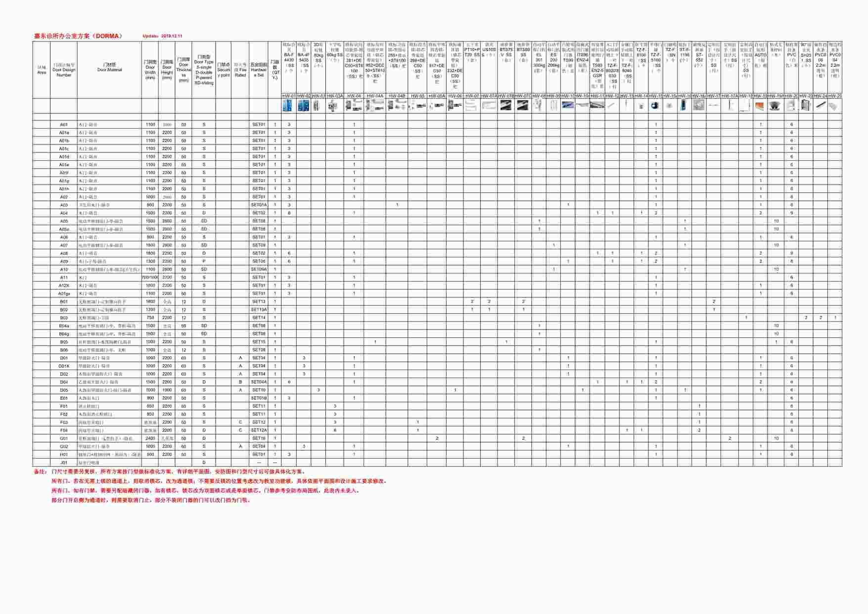Click door number cell E01
Screen dimensions: 868x614
click(64, 398)
